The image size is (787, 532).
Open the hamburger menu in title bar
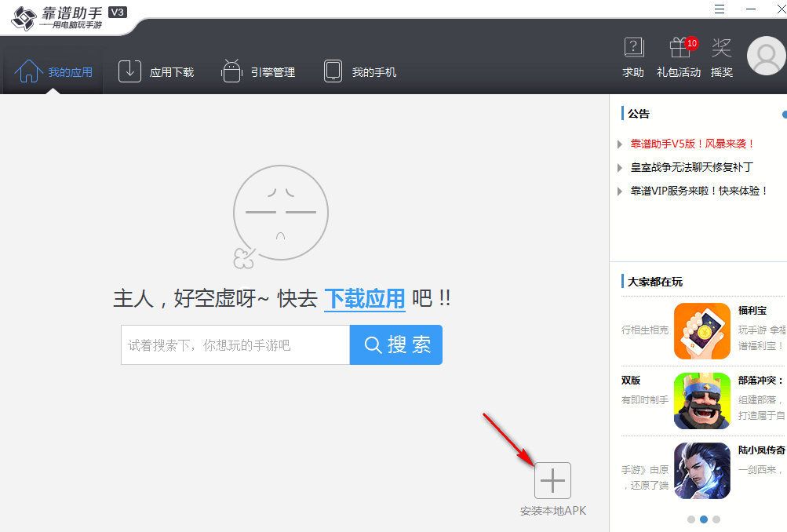[720, 9]
